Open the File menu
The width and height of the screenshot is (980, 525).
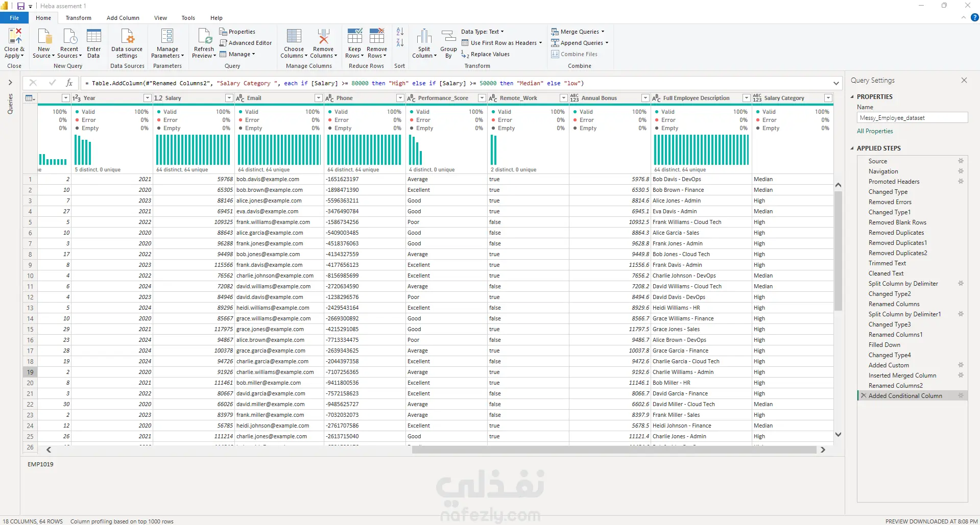tap(14, 18)
